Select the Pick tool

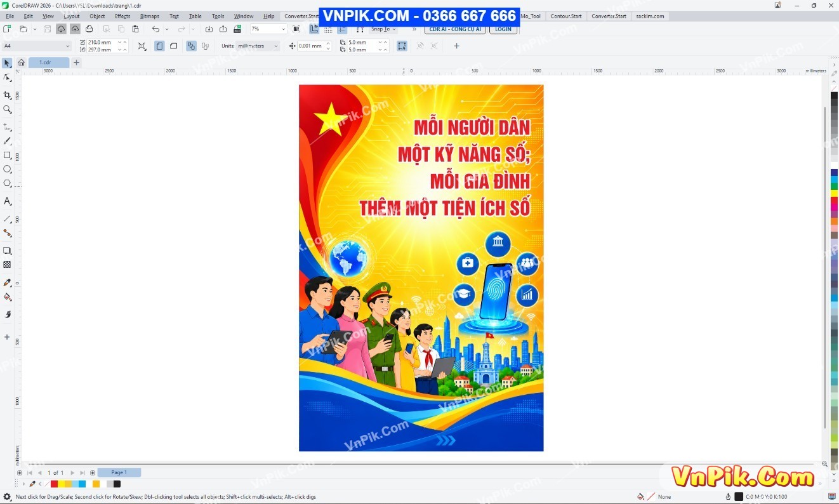pyautogui.click(x=7, y=63)
